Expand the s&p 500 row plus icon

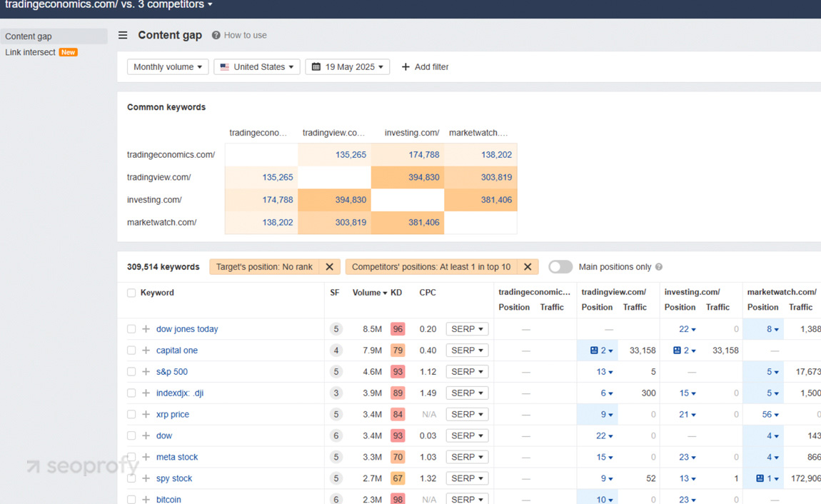point(146,372)
